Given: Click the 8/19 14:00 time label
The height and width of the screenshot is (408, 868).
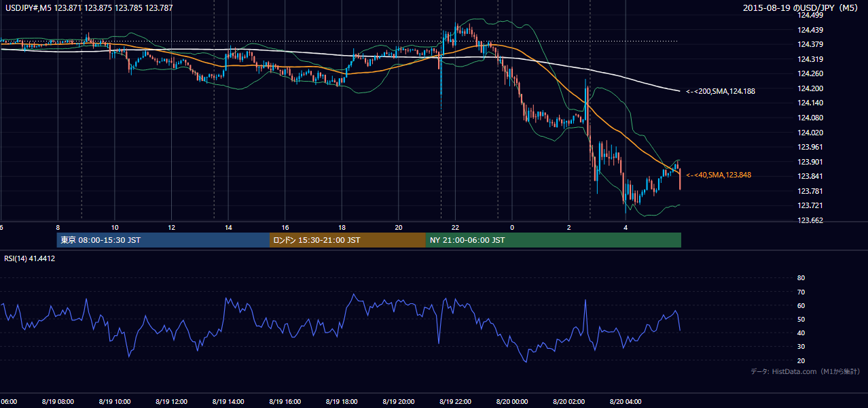Looking at the screenshot, I should click(229, 401).
